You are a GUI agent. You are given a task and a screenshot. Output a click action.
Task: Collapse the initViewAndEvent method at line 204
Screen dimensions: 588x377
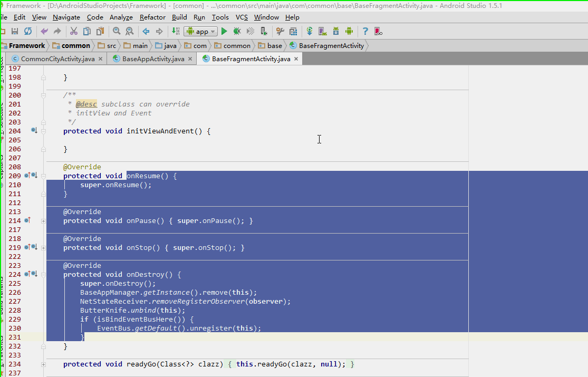click(43, 131)
